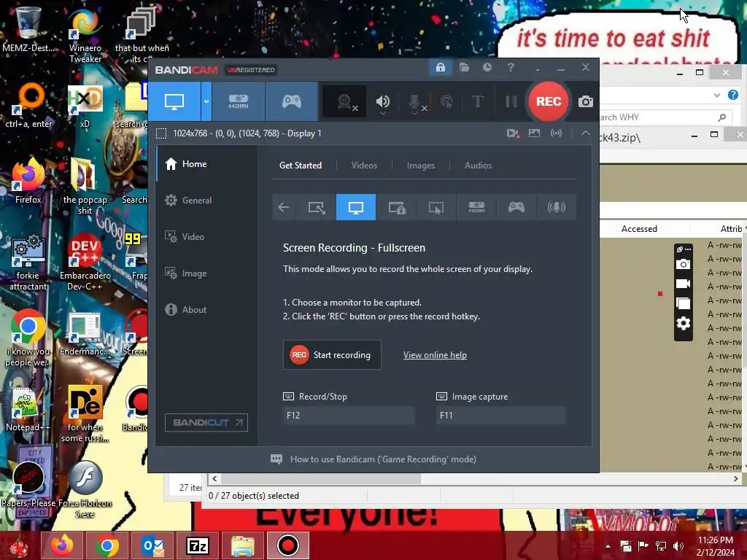The height and width of the screenshot is (560, 747).
Task: Switch to Audios tab
Action: [x=478, y=166]
